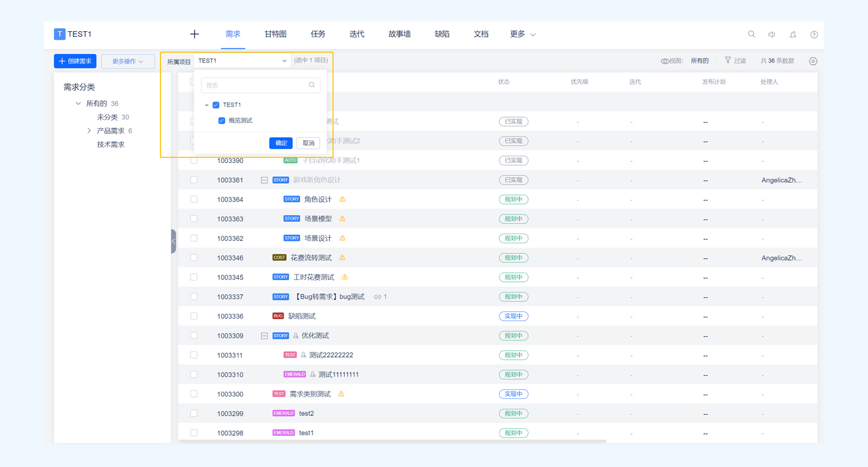
Task: Click the horizontal scrollbar under the table
Action: [x=392, y=441]
